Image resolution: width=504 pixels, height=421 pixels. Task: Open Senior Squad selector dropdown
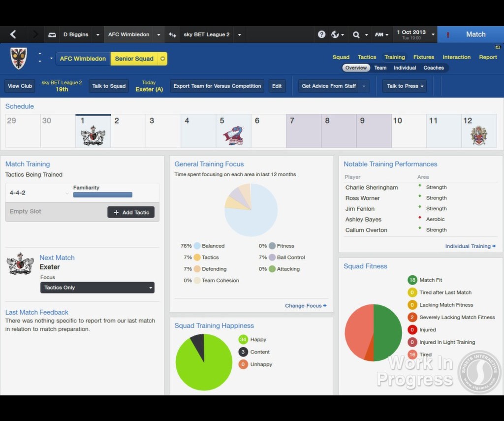tap(162, 59)
